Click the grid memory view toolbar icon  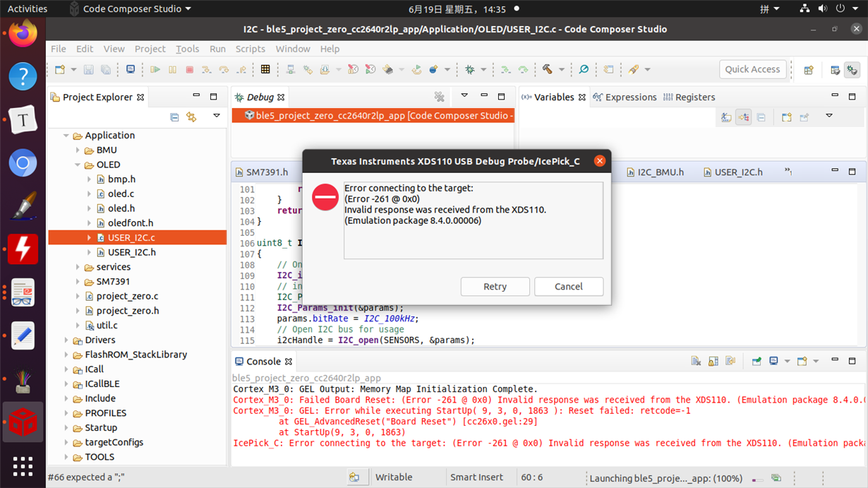click(x=265, y=69)
